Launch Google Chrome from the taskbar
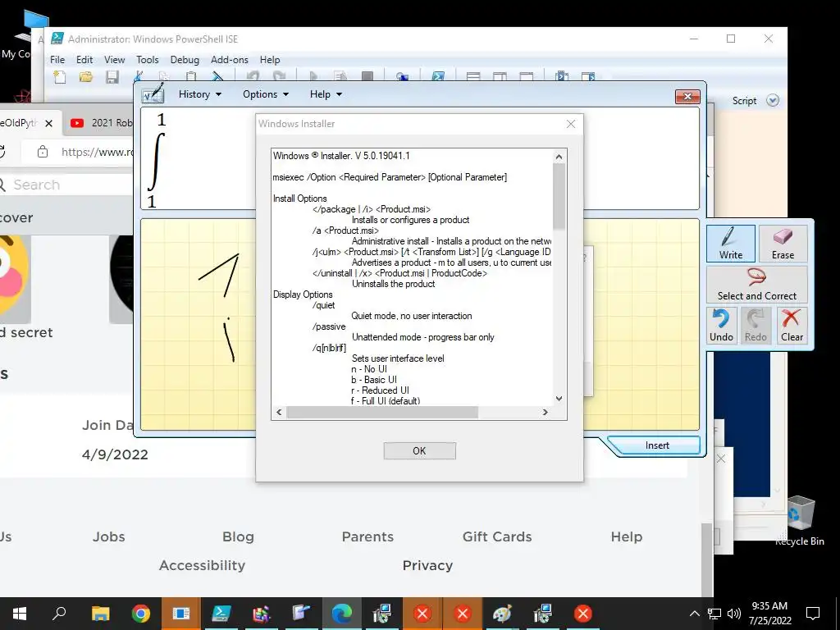Screen dimensions: 840x630 [x=141, y=614]
